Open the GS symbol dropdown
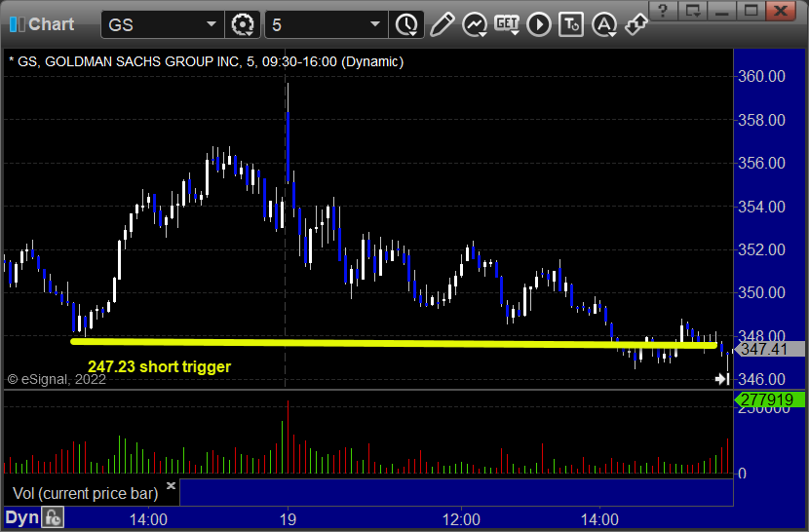Image resolution: width=809 pixels, height=532 pixels. [x=211, y=24]
